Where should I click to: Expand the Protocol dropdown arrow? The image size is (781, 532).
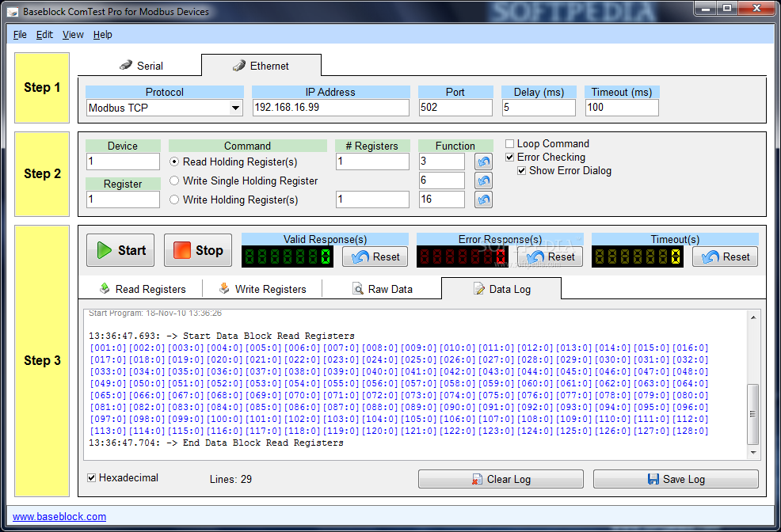pos(235,108)
